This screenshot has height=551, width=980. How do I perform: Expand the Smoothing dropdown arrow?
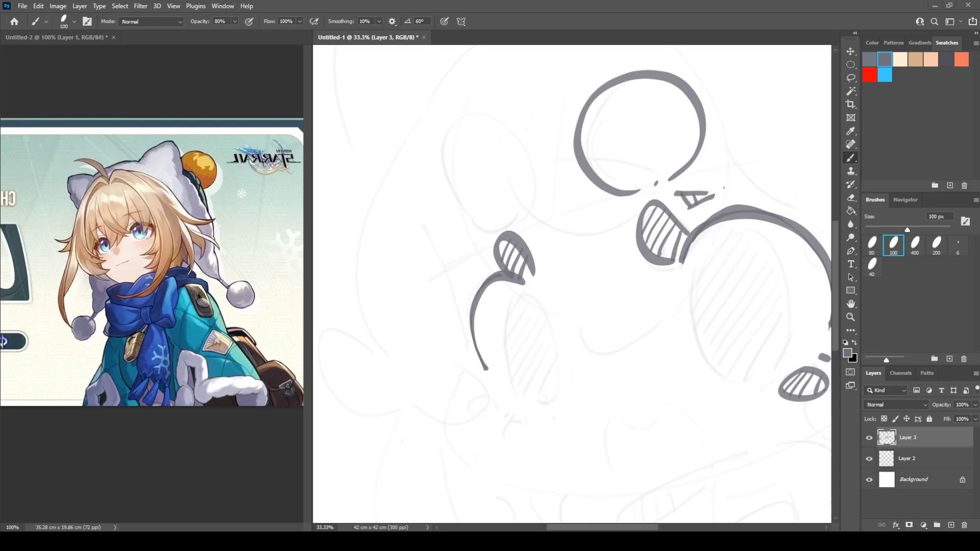coord(379,21)
